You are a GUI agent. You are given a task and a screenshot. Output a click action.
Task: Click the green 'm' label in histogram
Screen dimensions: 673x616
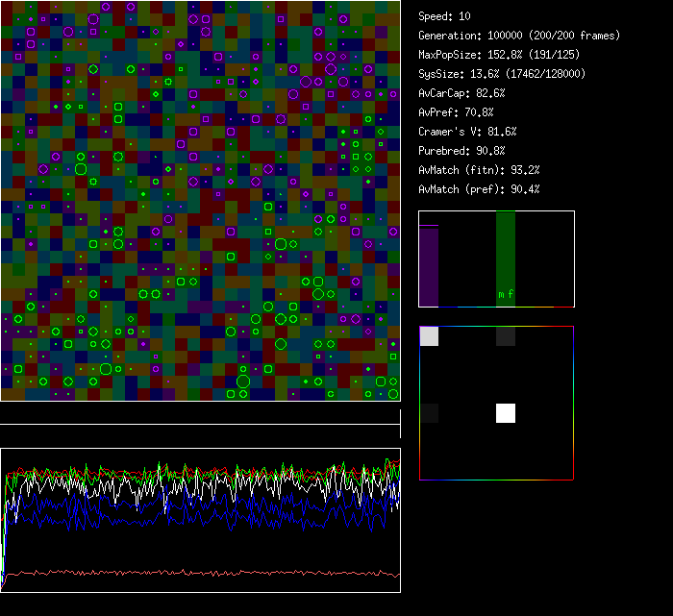coord(501,294)
